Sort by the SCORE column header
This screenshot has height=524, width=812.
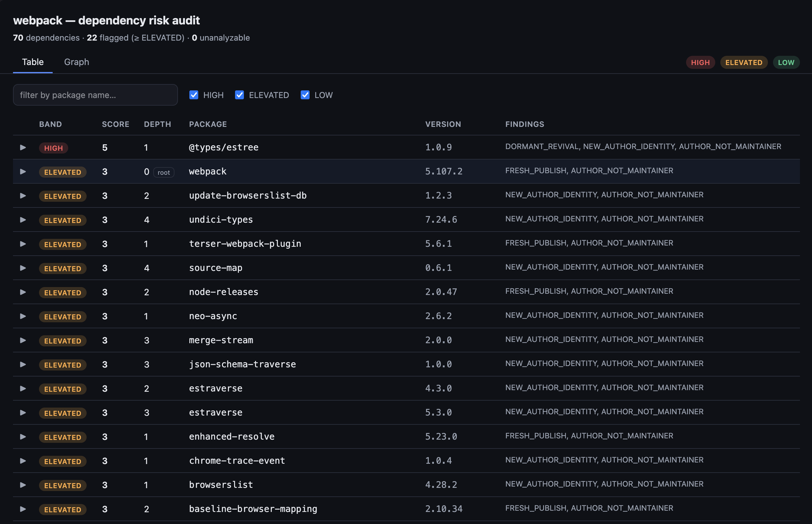pos(116,124)
